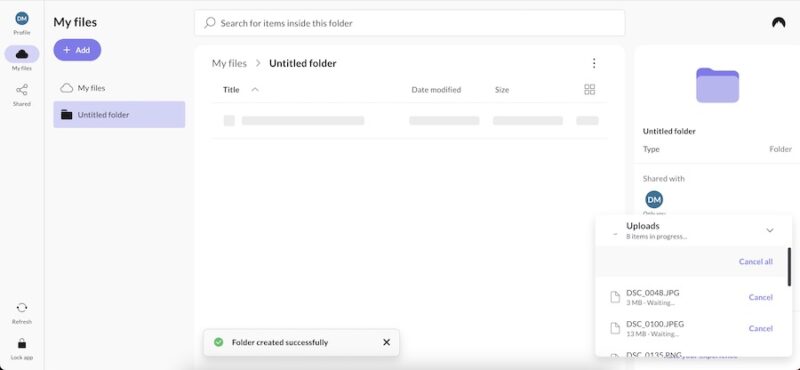Click file icon beside DSC_0048.JPG
Screen dimensions: 800x370
(615, 298)
